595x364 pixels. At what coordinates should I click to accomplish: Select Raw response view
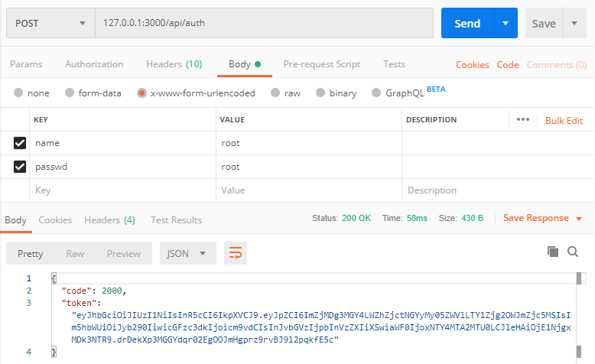(75, 254)
